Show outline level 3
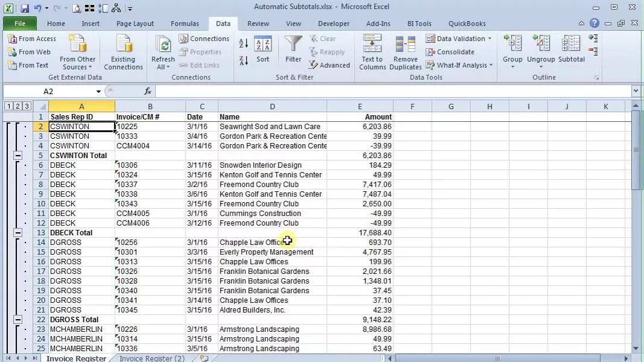The image size is (644, 362). [x=27, y=106]
